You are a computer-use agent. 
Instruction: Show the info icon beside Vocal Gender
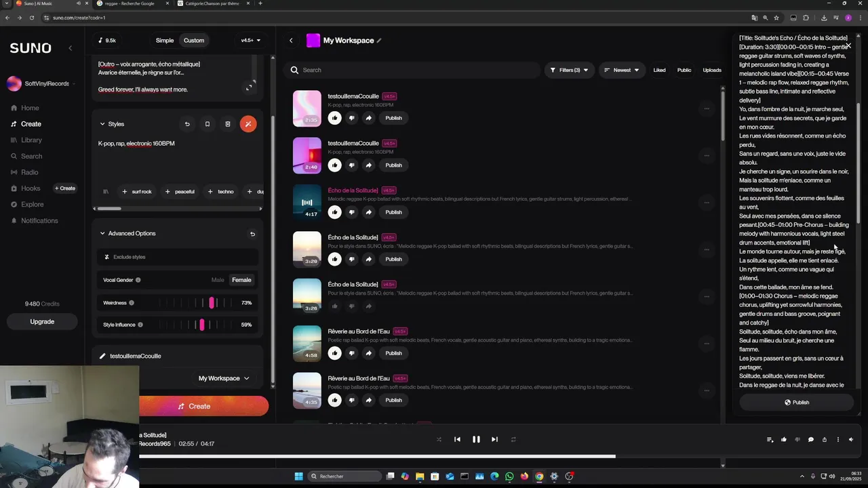click(138, 280)
